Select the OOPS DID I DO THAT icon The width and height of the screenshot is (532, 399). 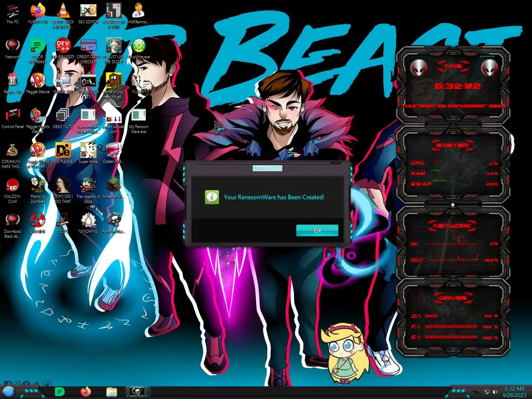tap(63, 191)
